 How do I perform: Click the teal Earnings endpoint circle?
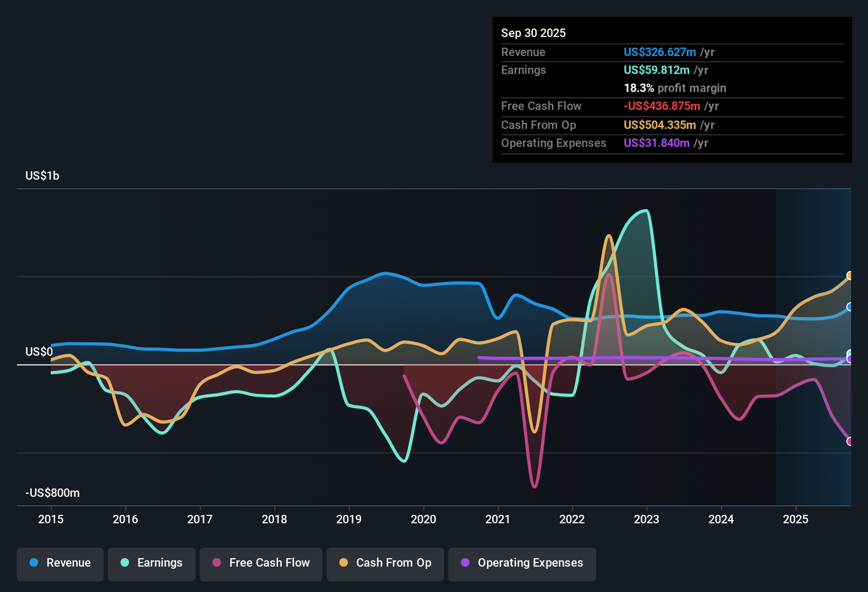pyautogui.click(x=850, y=353)
